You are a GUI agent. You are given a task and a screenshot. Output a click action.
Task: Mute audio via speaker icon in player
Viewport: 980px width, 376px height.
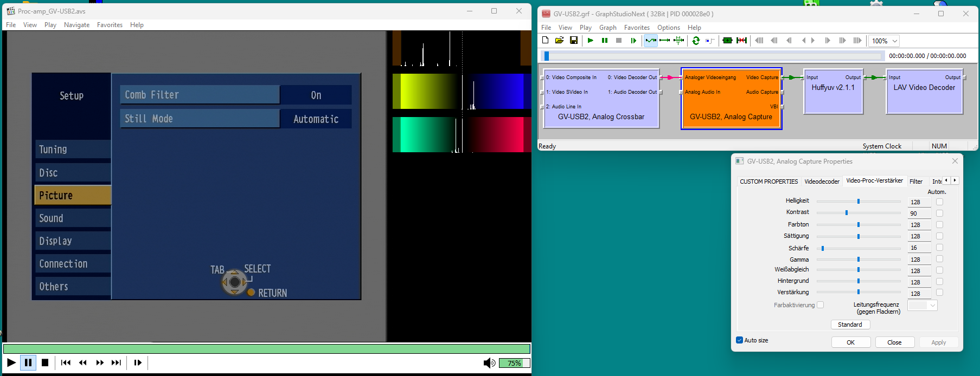(x=489, y=363)
